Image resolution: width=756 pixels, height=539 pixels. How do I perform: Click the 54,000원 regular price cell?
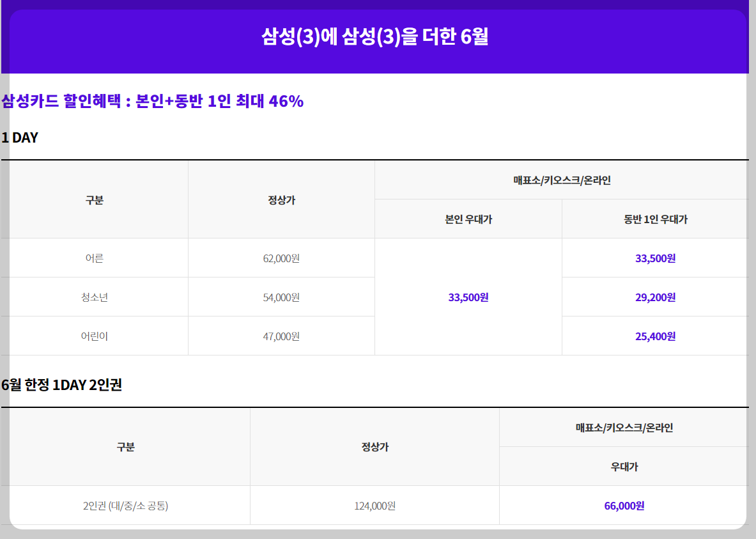[281, 297]
